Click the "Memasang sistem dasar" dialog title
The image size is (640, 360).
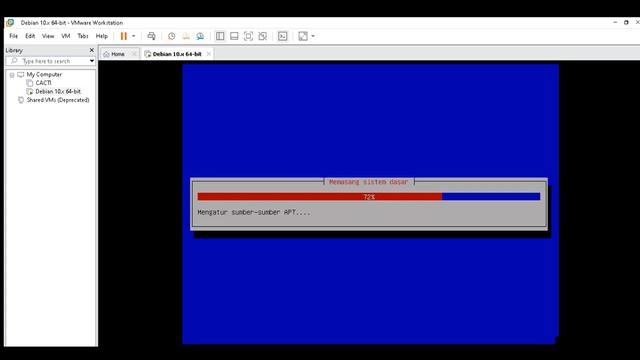(369, 182)
